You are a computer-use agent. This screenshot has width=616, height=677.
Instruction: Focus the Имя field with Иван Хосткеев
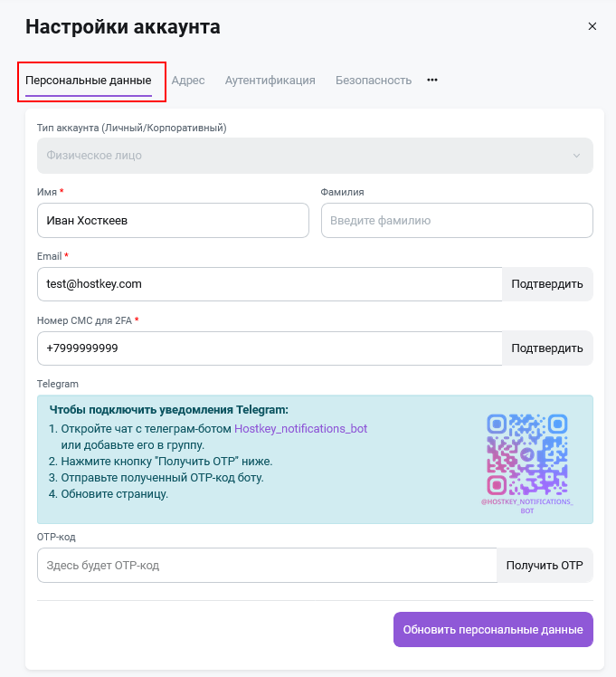[x=173, y=221]
